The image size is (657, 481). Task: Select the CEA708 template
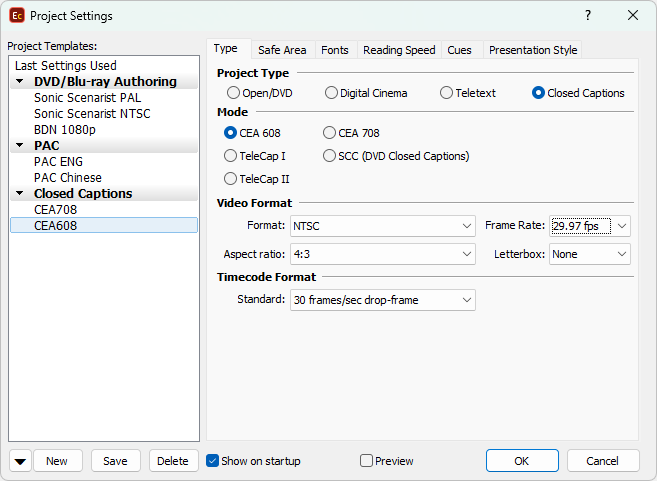click(56, 210)
